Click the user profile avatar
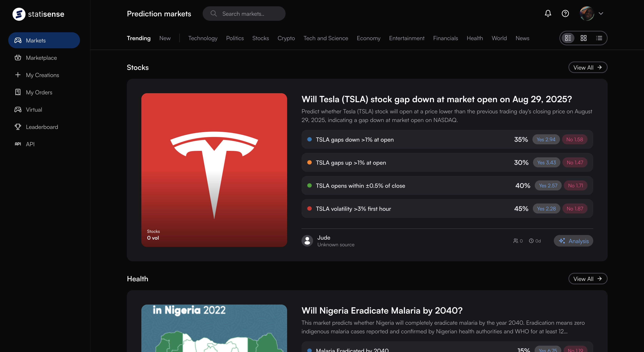 (587, 13)
